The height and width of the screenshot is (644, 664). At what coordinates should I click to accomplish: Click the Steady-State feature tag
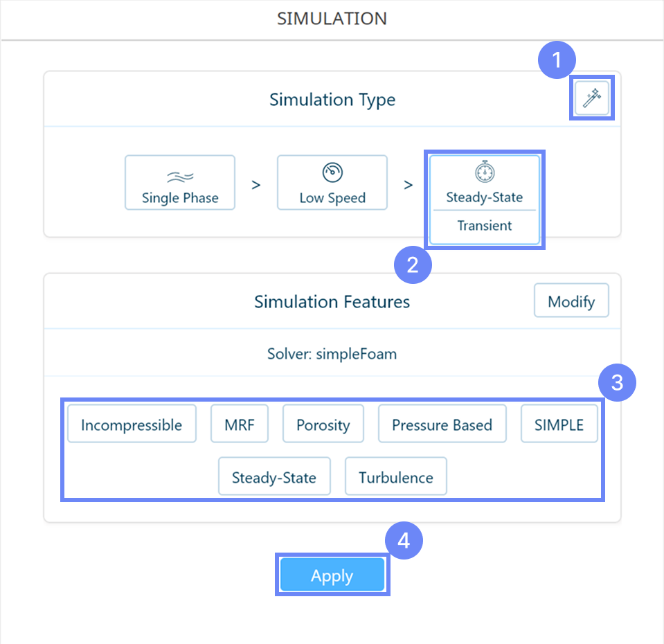(274, 477)
